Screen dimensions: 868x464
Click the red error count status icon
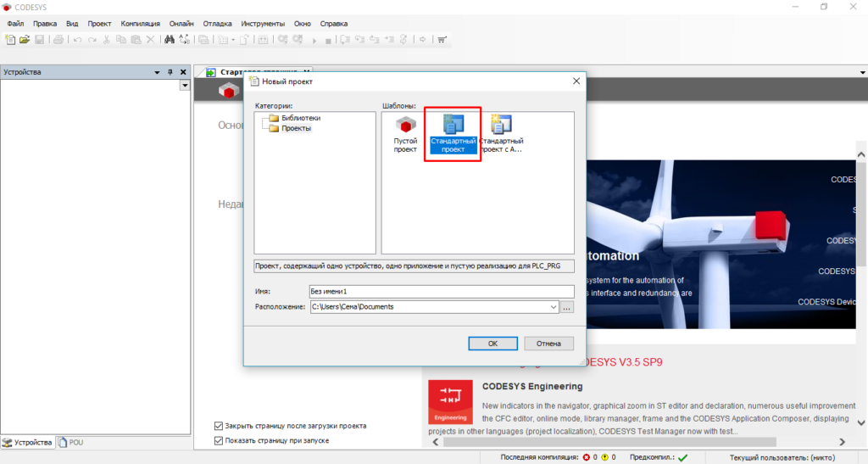(x=587, y=457)
